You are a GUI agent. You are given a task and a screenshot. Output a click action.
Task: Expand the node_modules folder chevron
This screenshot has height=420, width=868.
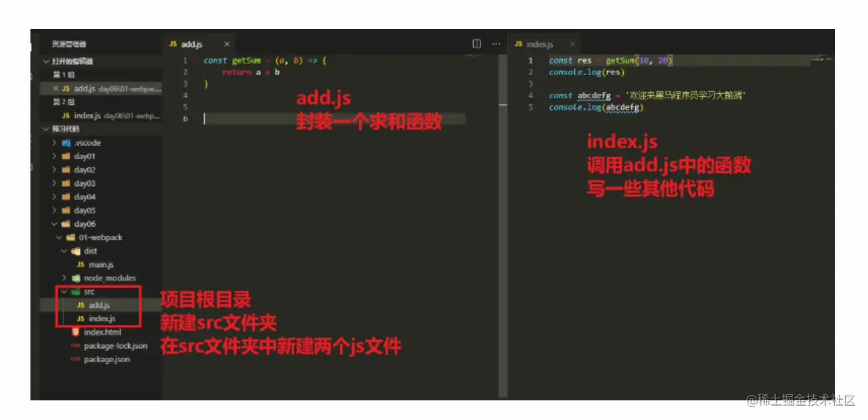(x=64, y=278)
